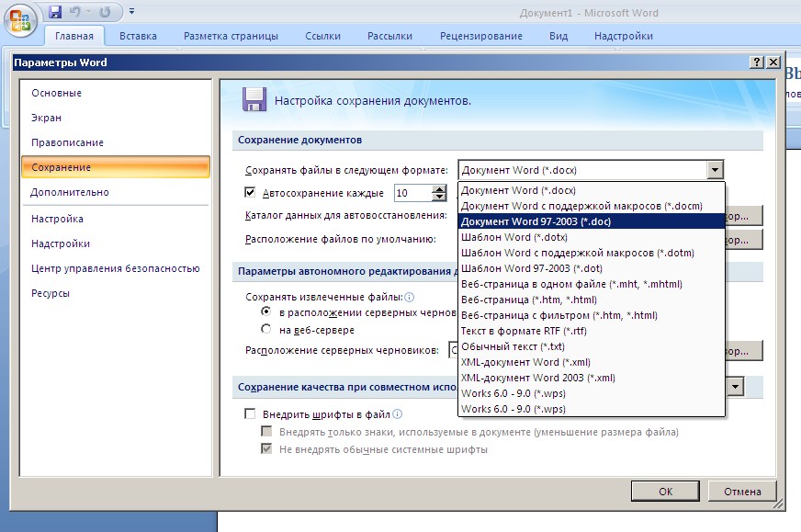Choose 'Документ Word (*.docx)' in list
This screenshot has width=801, height=532.
coord(591,190)
